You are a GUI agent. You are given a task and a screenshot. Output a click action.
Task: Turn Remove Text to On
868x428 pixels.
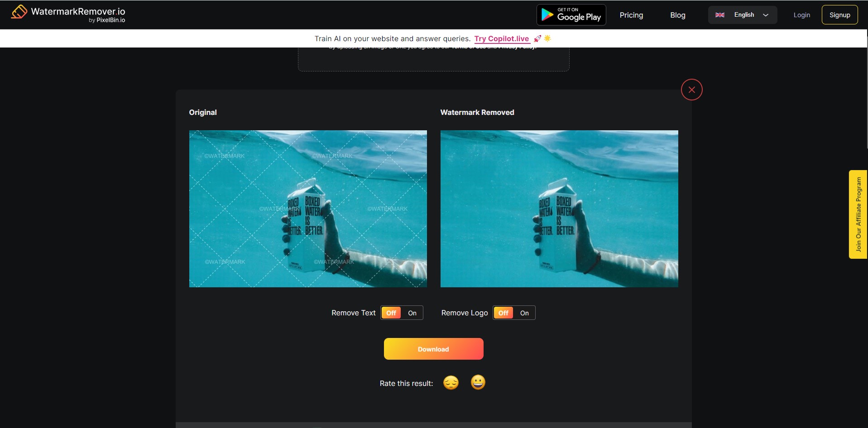click(412, 313)
